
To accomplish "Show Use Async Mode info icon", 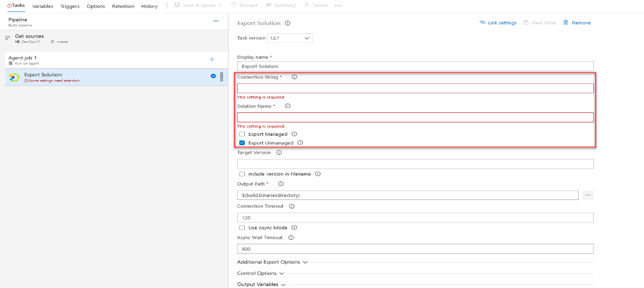I will click(294, 228).
